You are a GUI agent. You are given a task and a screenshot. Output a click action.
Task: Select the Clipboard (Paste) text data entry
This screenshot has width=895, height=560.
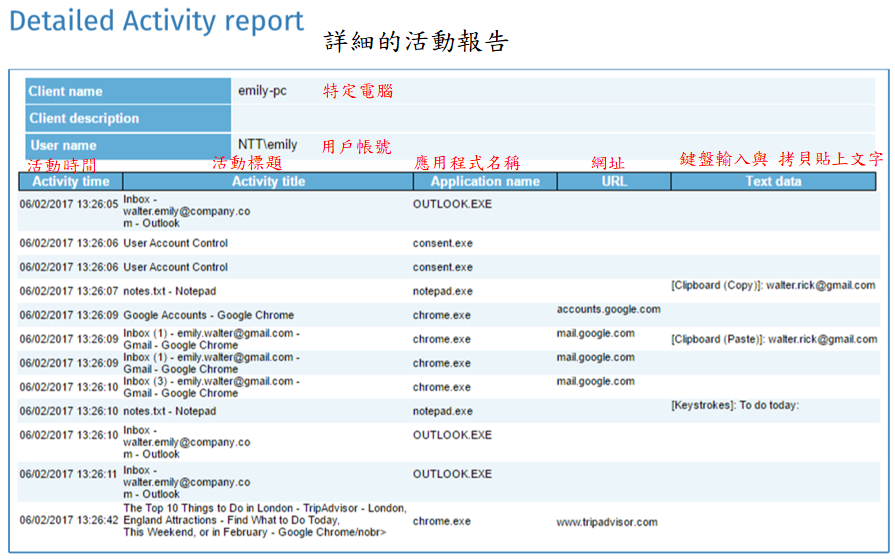[x=774, y=340]
